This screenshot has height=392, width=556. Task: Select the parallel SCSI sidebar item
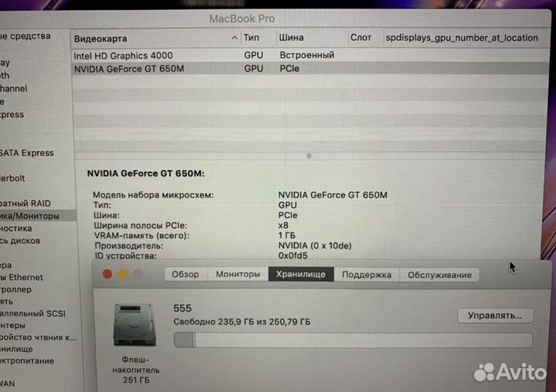33,313
